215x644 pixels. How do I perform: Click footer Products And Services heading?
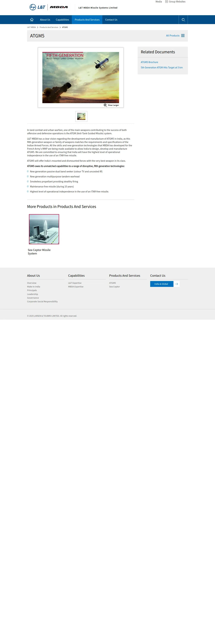tap(125, 276)
